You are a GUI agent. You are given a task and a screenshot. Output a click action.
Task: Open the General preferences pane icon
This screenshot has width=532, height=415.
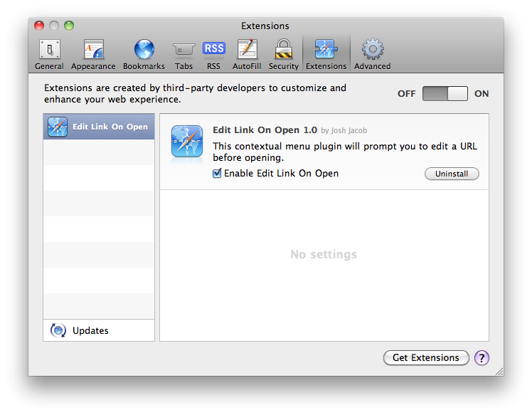coord(50,50)
